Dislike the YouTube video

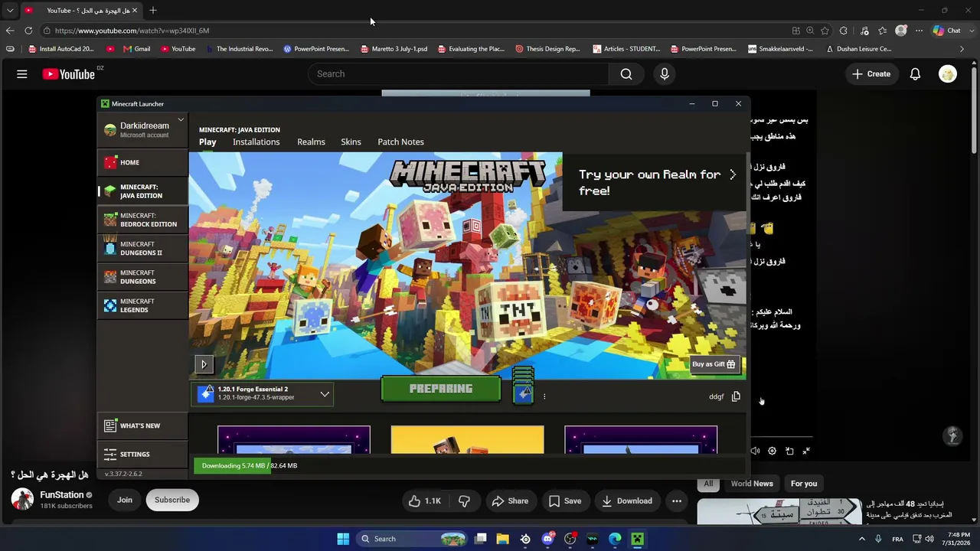click(464, 501)
